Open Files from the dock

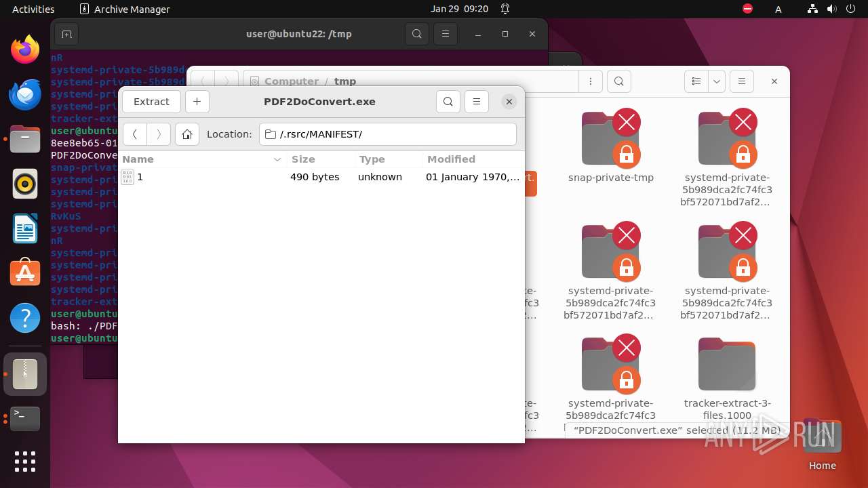click(x=25, y=139)
